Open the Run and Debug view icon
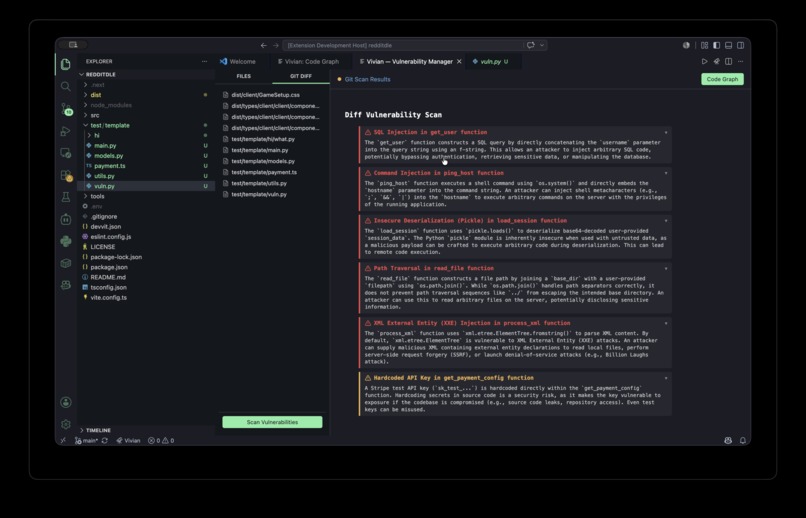The height and width of the screenshot is (518, 806). click(x=65, y=131)
